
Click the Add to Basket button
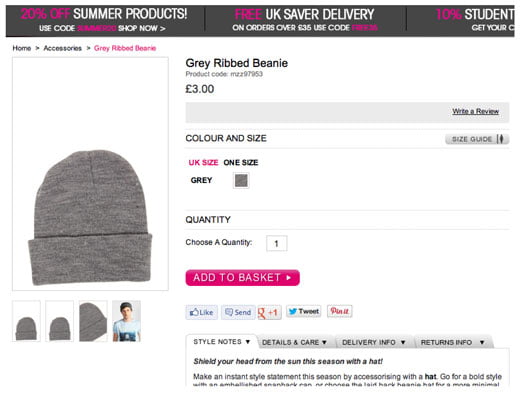(242, 278)
